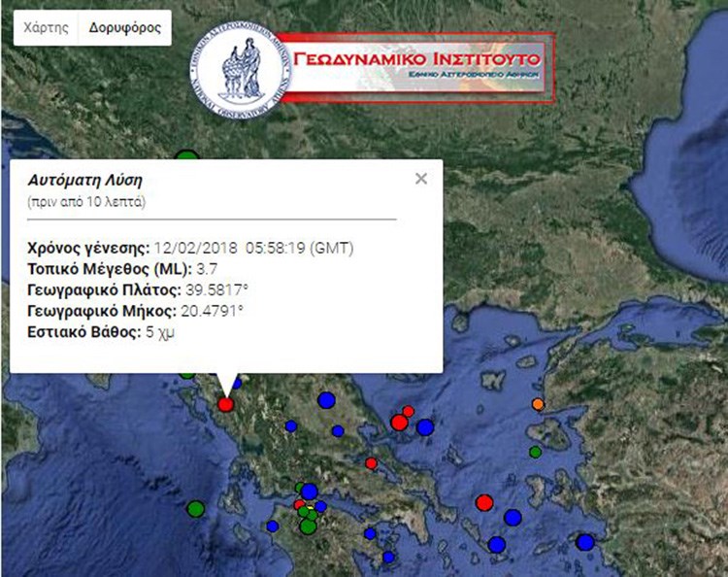
Task: Click the blue marker right of the paired red markers
Action: tap(425, 426)
